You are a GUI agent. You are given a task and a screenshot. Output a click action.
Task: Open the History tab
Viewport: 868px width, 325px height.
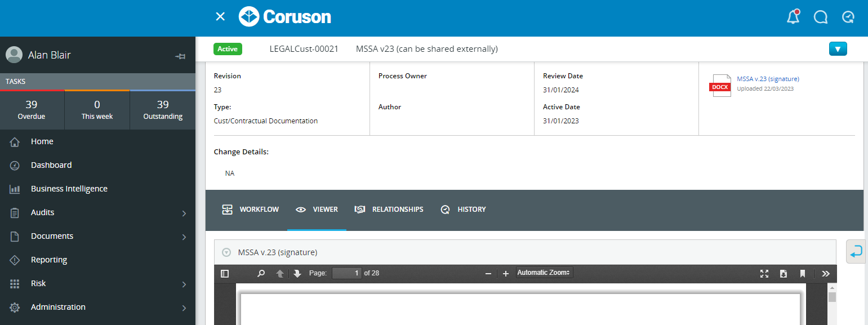pyautogui.click(x=463, y=210)
